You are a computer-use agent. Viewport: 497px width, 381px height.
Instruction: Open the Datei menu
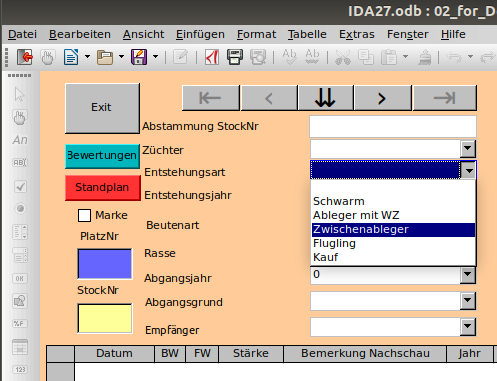(22, 34)
